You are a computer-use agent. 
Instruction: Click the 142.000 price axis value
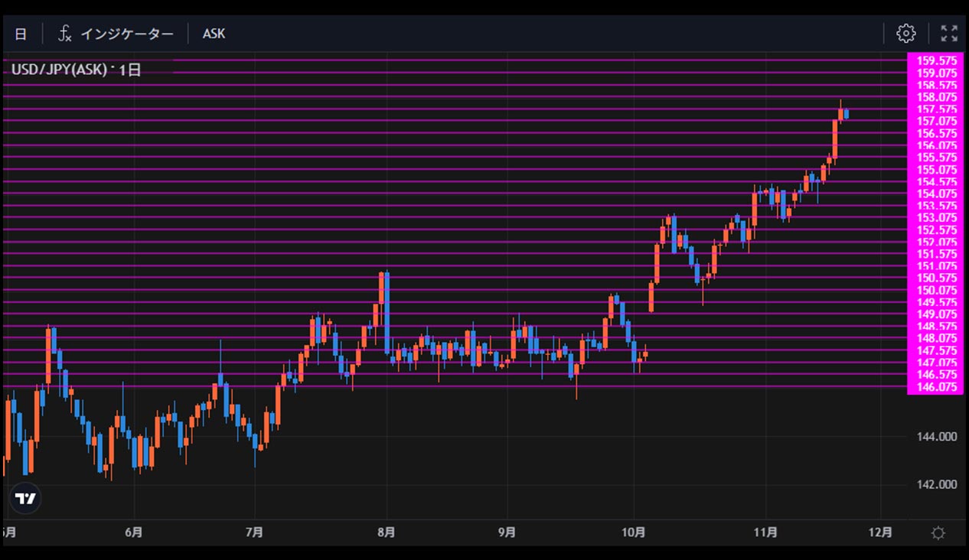(x=936, y=484)
